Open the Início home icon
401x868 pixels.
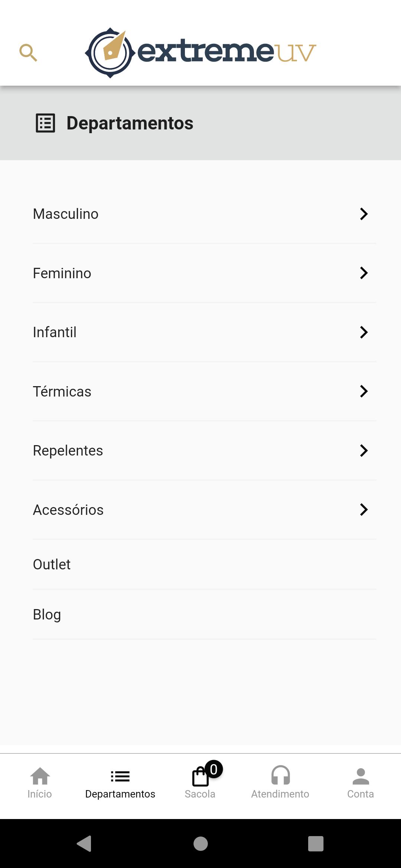coord(40,776)
